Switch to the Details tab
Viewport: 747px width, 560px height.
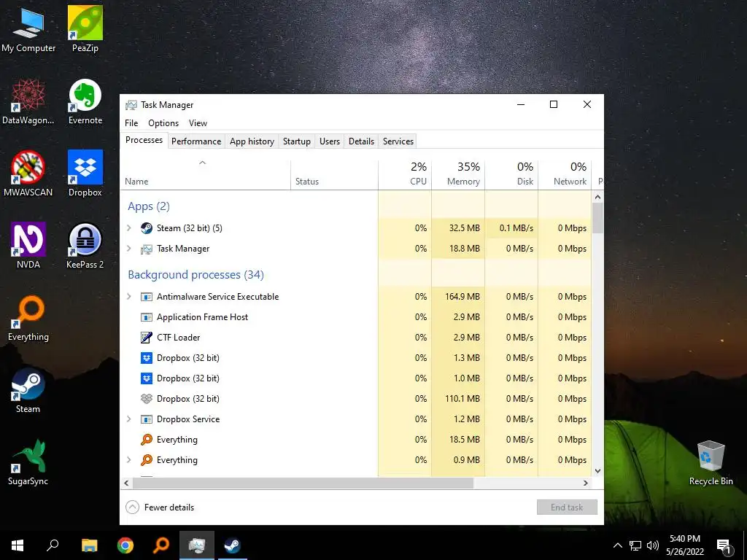361,141
